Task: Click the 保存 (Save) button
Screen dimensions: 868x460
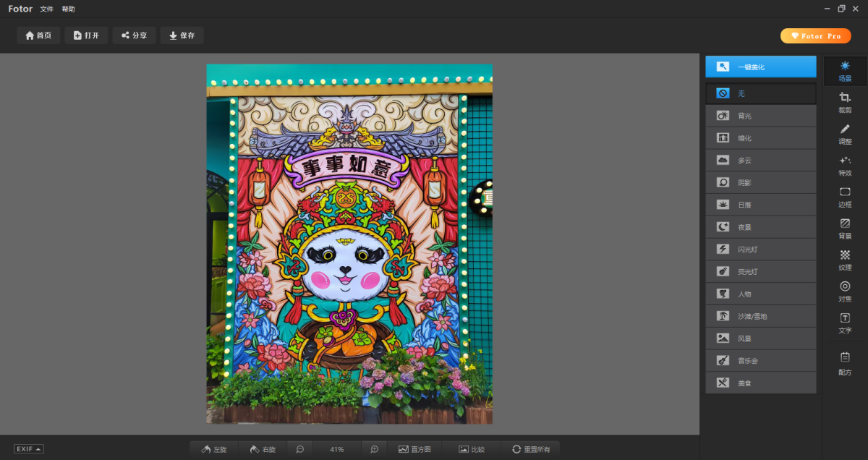Action: coord(182,35)
